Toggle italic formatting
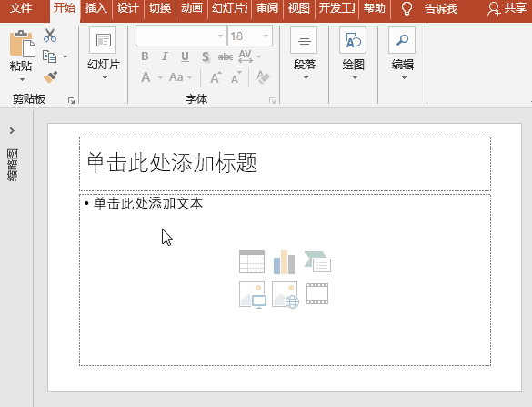The height and width of the screenshot is (407, 532). (165, 56)
